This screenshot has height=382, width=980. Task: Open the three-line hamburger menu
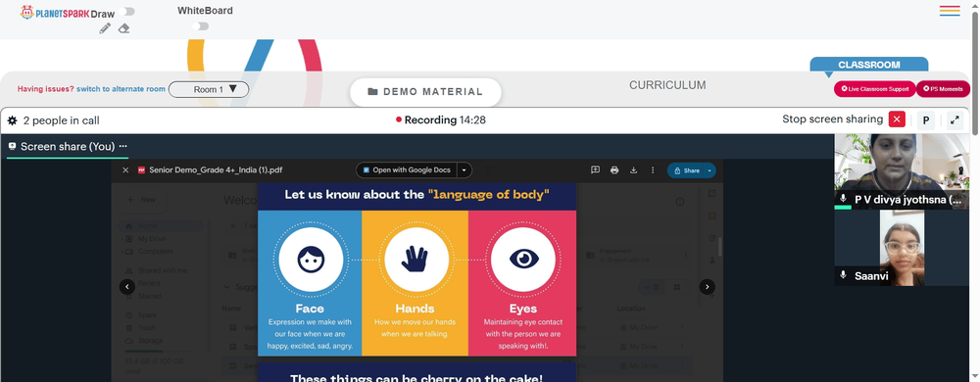(x=950, y=11)
